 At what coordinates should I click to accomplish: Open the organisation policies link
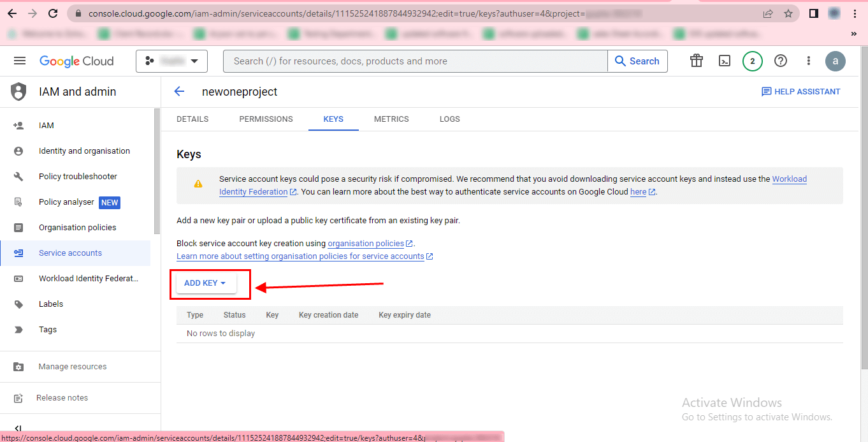point(366,244)
